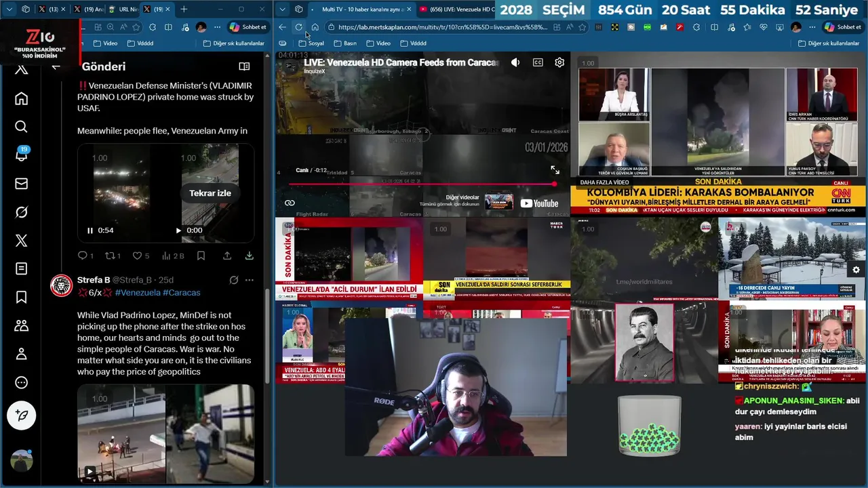Open X Notifications bell with 19 badge
868x488 pixels.
[x=21, y=155]
